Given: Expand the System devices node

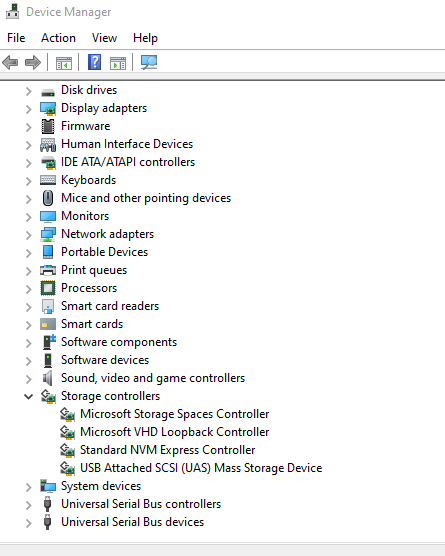Looking at the screenshot, I should coord(29,488).
